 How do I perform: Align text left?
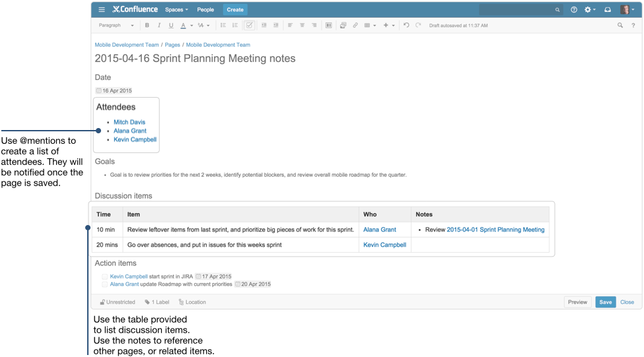[290, 26]
